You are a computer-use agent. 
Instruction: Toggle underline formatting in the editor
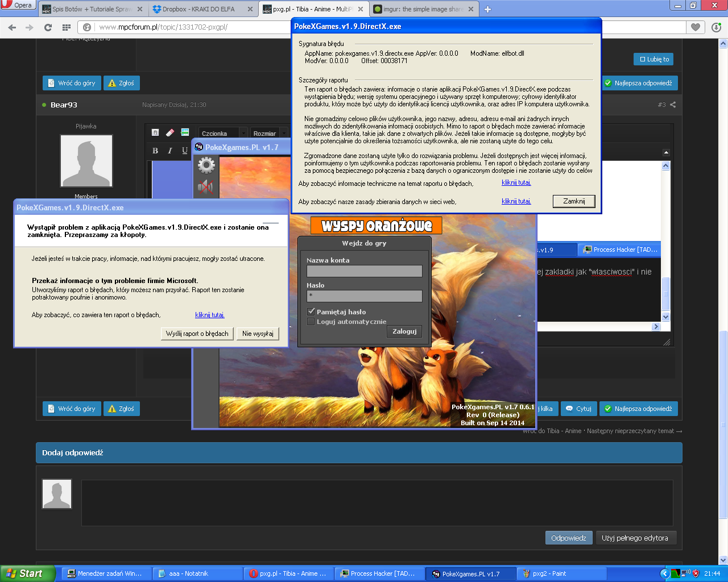(184, 151)
